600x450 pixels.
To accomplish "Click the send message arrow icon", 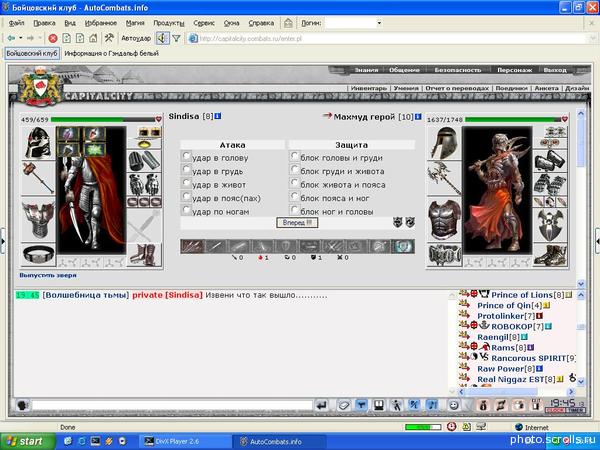I will tap(323, 405).
